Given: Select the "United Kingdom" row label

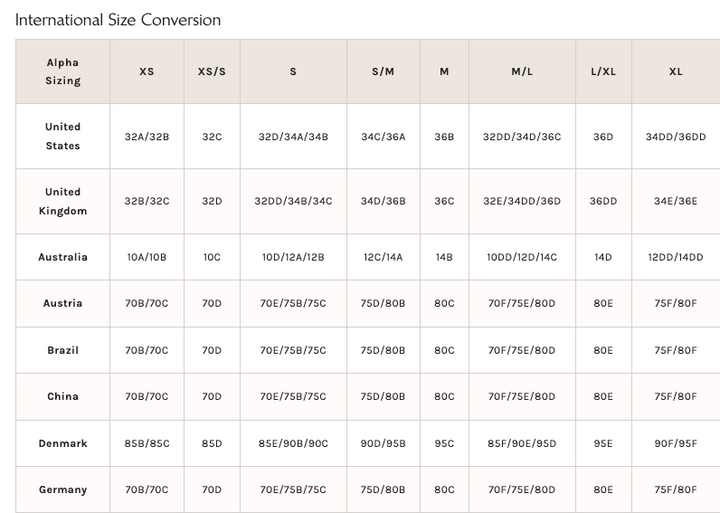Looking at the screenshot, I should point(62,201).
